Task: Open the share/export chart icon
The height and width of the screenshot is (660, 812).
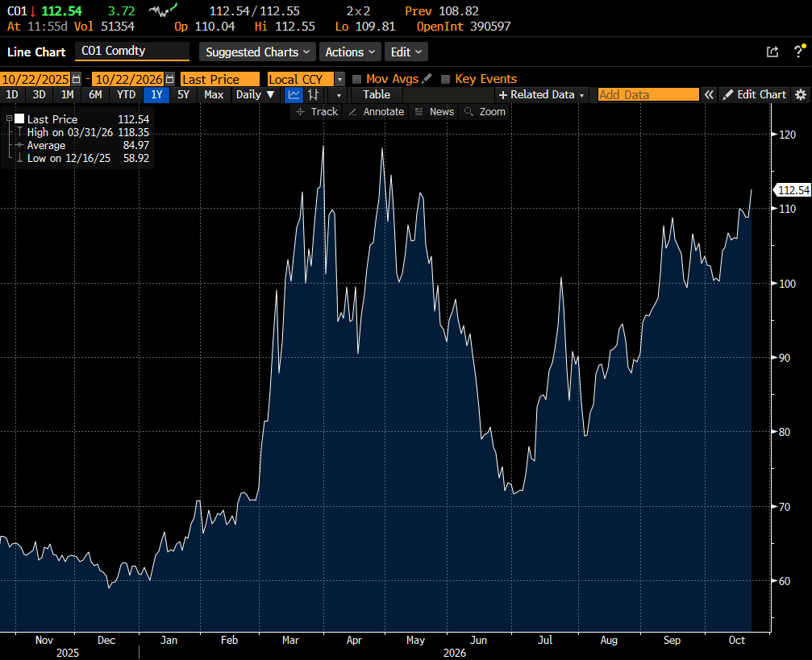Action: pos(772,52)
